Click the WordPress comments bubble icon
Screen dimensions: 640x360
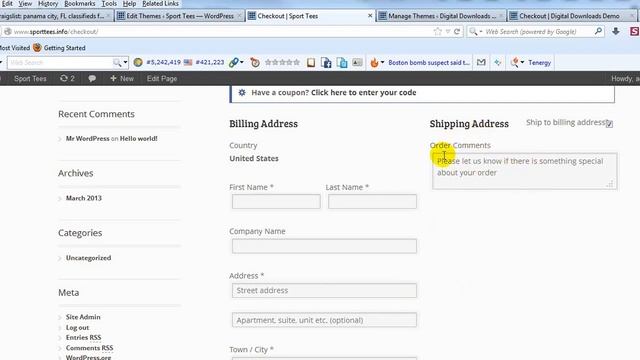[x=92, y=78]
